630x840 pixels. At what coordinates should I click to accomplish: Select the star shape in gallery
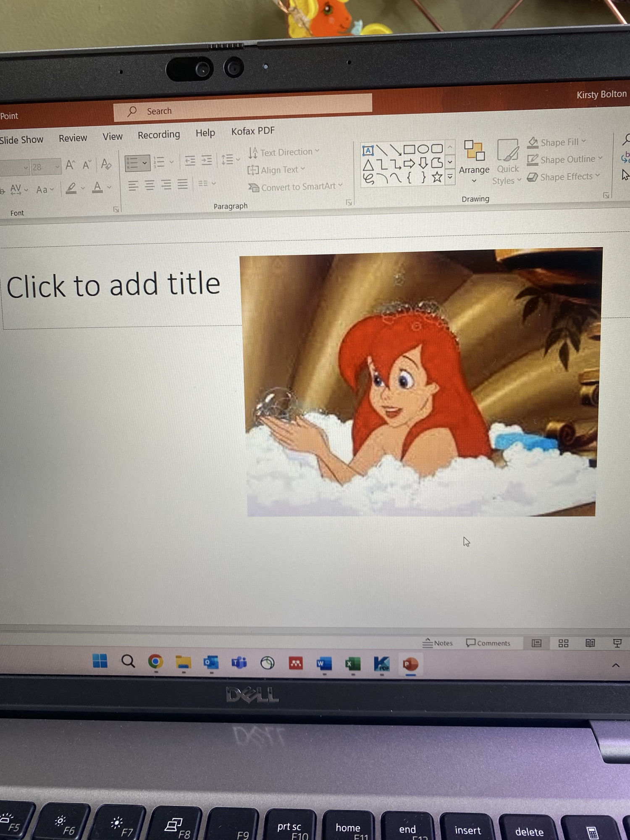[x=437, y=177]
